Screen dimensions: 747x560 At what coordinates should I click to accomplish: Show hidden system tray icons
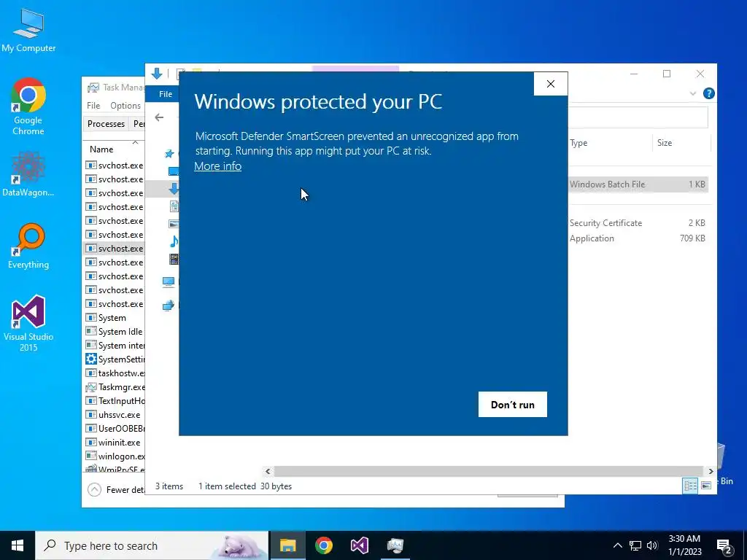click(617, 545)
